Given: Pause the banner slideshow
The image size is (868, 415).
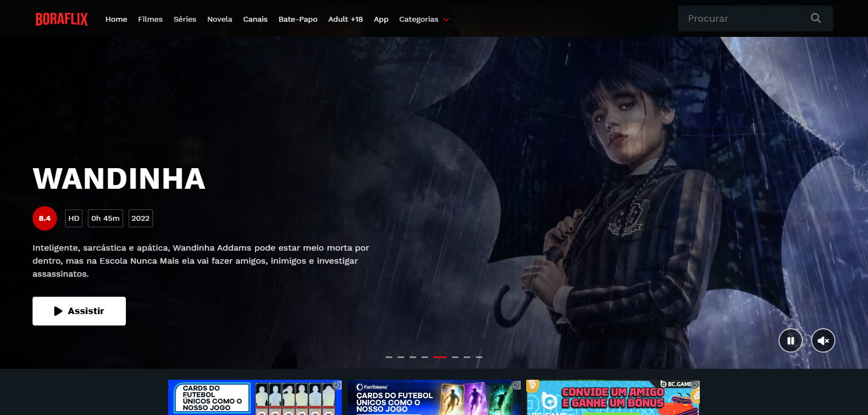Looking at the screenshot, I should tap(790, 341).
